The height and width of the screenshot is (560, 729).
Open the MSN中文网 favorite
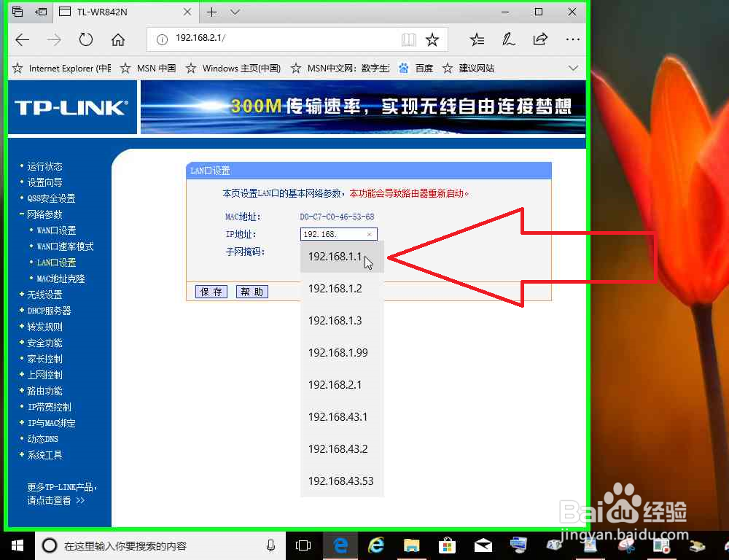[x=340, y=69]
